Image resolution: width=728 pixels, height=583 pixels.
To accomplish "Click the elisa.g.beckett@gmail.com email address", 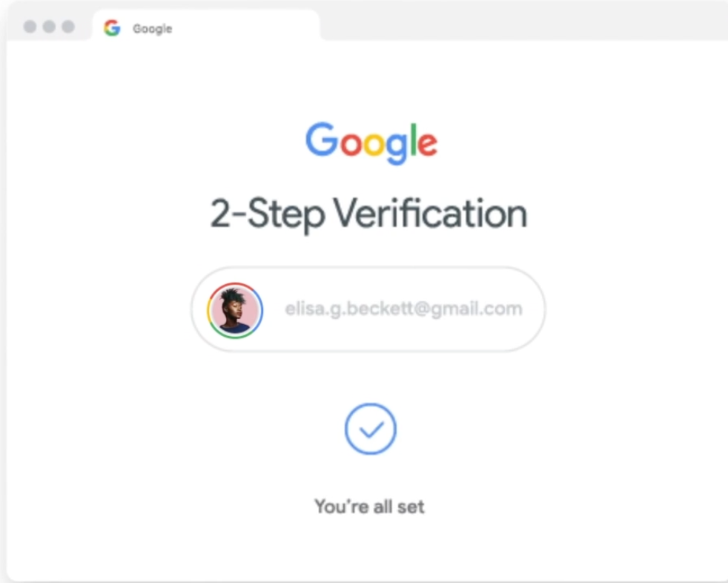I will point(403,309).
